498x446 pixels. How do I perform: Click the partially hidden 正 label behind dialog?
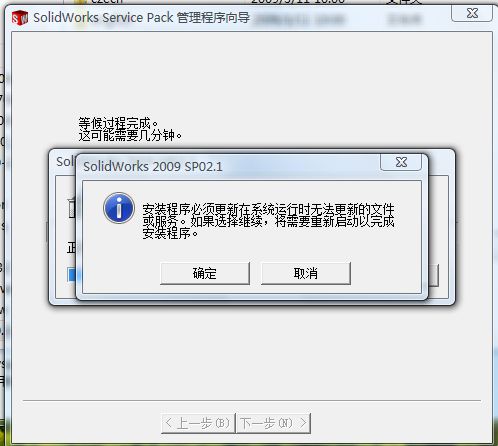pos(71,248)
